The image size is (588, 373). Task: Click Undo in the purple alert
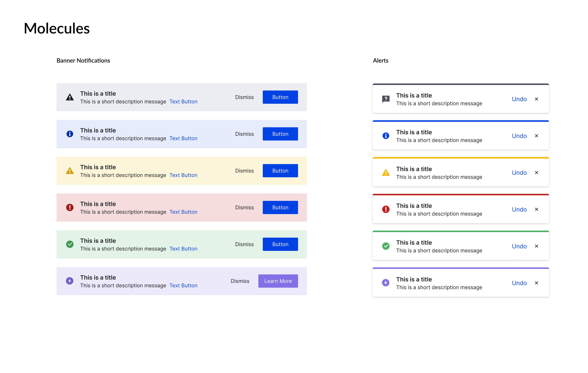[x=519, y=283]
